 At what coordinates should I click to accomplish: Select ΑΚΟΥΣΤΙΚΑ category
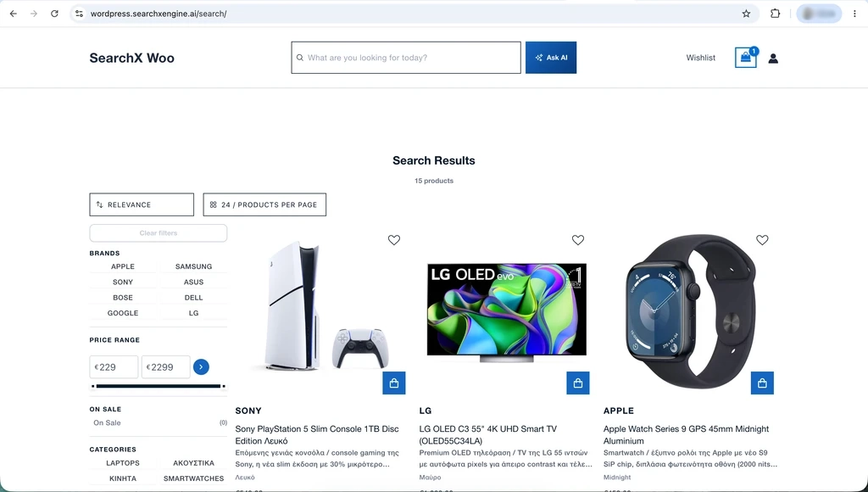click(x=194, y=463)
